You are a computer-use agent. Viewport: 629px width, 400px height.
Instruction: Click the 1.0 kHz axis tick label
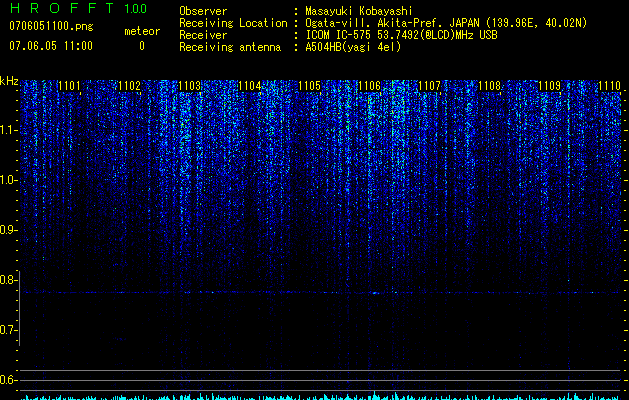point(8,180)
